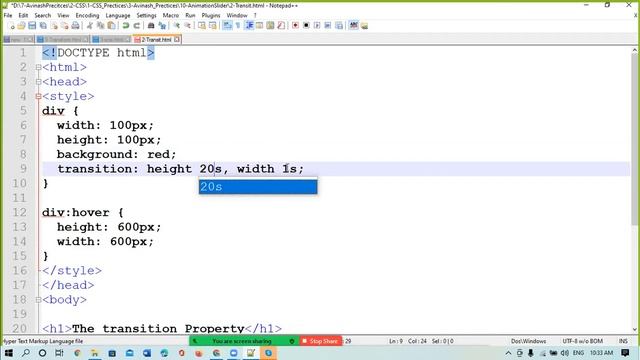Click the scrollbar down arrow
Image resolution: width=640 pixels, height=360 pixels.
635,329
